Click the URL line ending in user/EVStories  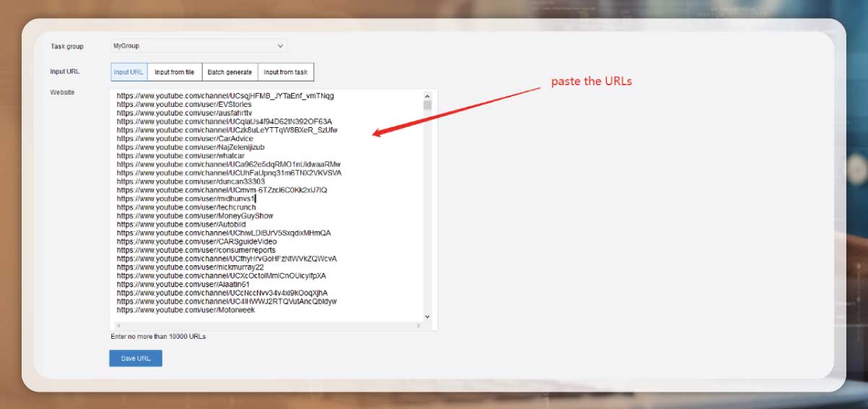click(x=184, y=104)
